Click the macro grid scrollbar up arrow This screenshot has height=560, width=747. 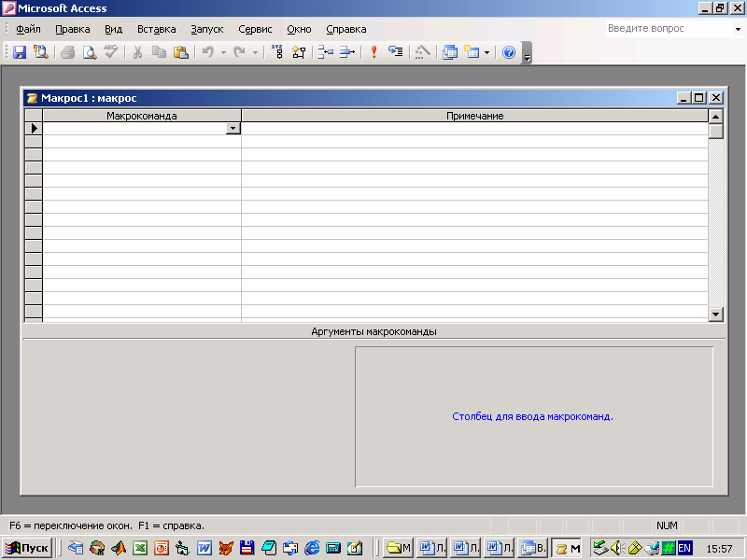pos(715,116)
